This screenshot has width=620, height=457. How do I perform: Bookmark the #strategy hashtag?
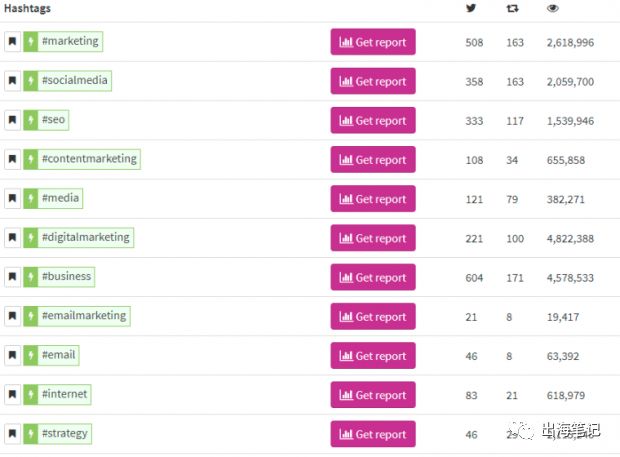click(12, 434)
